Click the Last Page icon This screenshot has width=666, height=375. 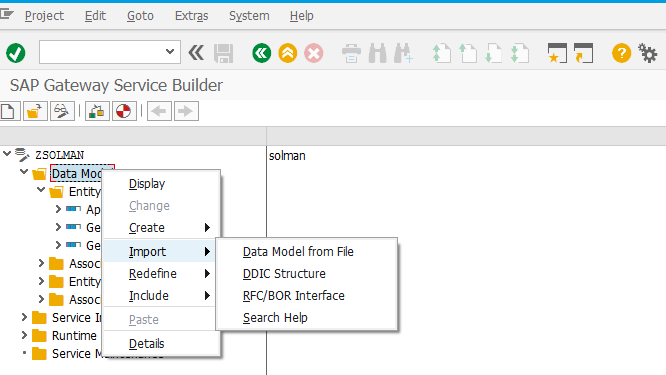520,54
